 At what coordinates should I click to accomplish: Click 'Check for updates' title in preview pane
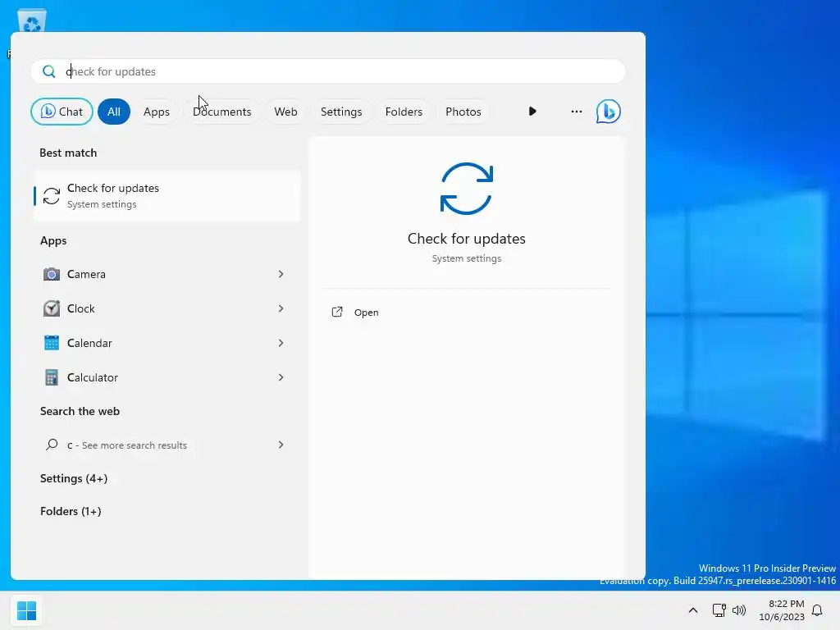coord(467,239)
